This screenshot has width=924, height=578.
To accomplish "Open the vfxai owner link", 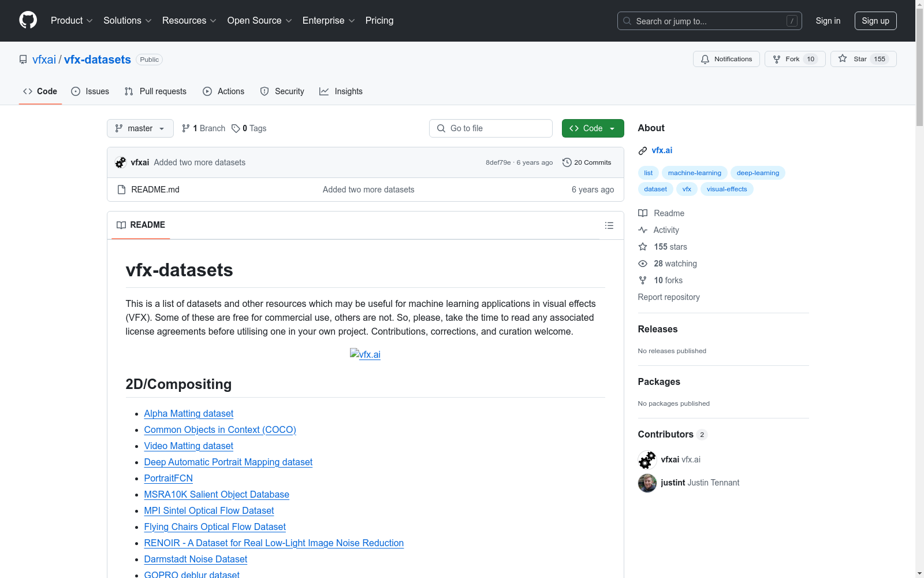I will click(x=44, y=60).
